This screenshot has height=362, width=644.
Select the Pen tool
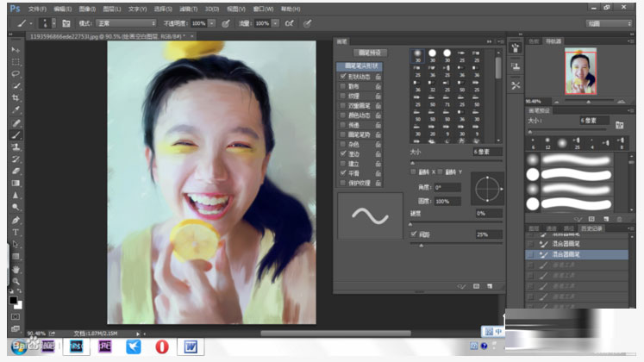(16, 221)
